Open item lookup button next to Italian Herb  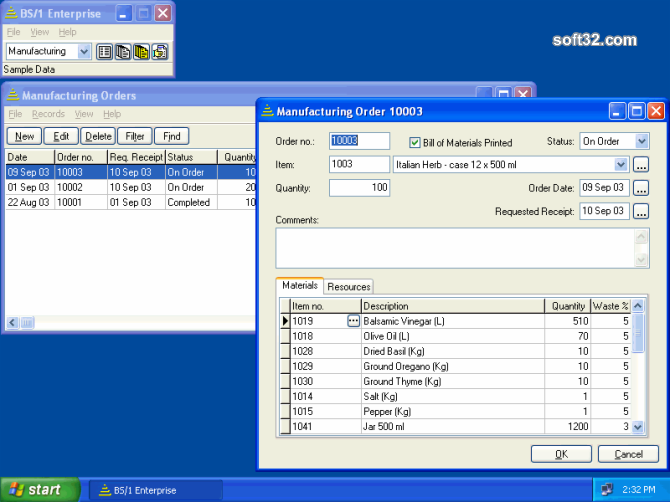coord(641,165)
